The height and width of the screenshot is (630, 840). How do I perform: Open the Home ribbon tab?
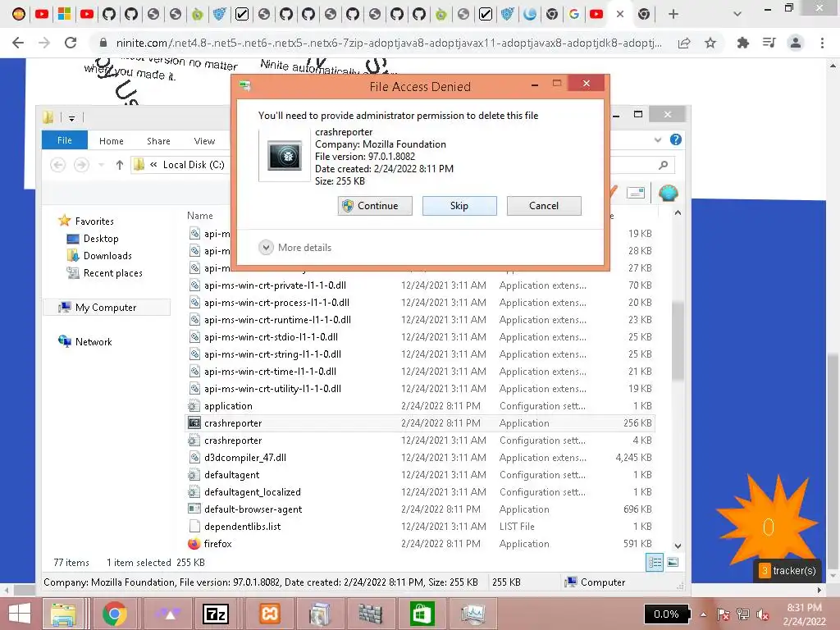tap(112, 141)
